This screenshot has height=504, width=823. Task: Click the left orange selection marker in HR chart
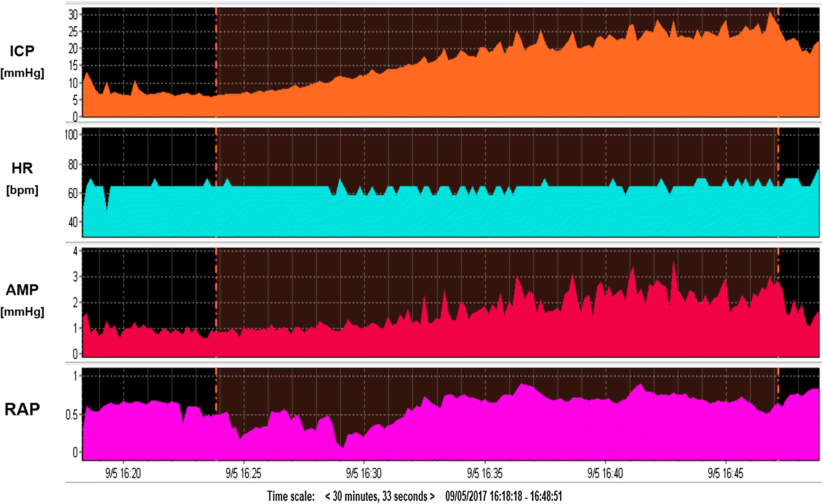pyautogui.click(x=216, y=183)
